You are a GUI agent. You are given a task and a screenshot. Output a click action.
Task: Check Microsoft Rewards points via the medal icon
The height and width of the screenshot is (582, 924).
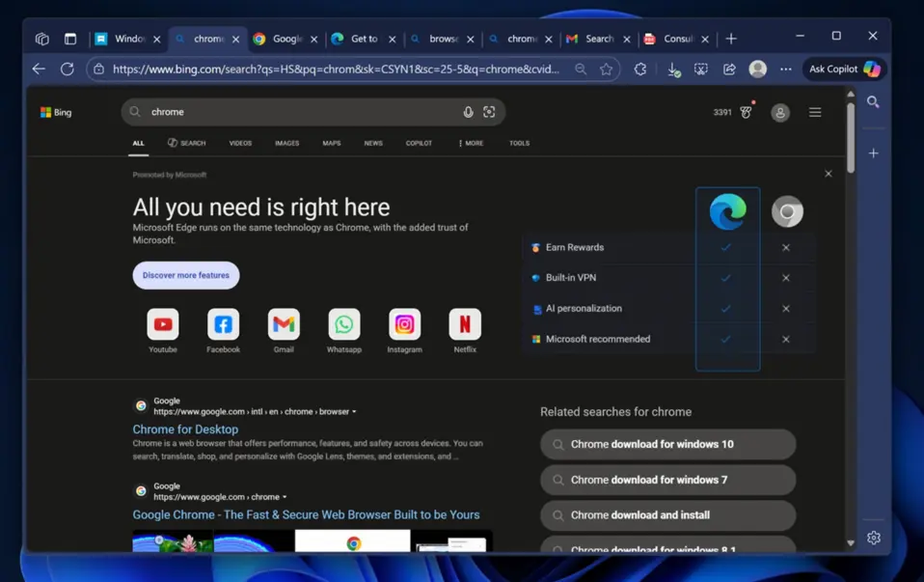pyautogui.click(x=745, y=112)
